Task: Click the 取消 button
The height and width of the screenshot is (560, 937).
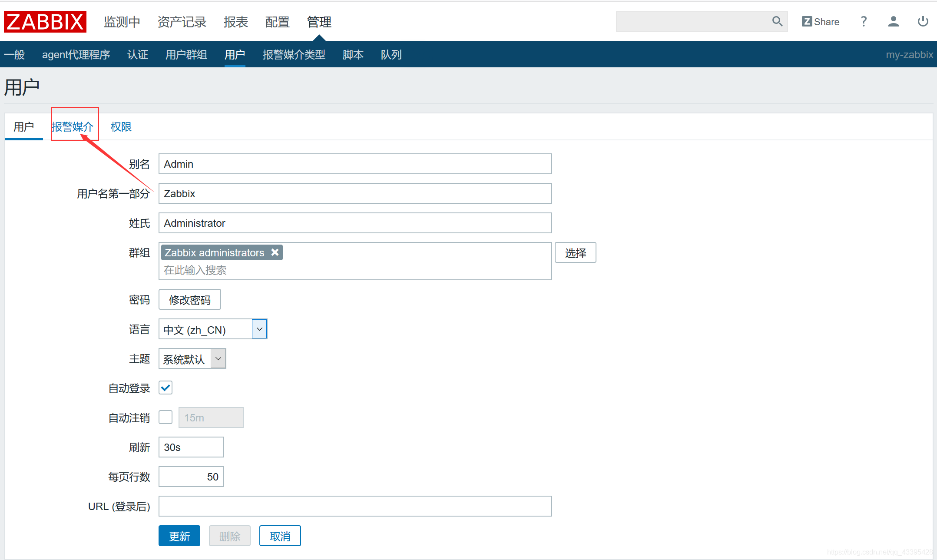Action: [280, 536]
